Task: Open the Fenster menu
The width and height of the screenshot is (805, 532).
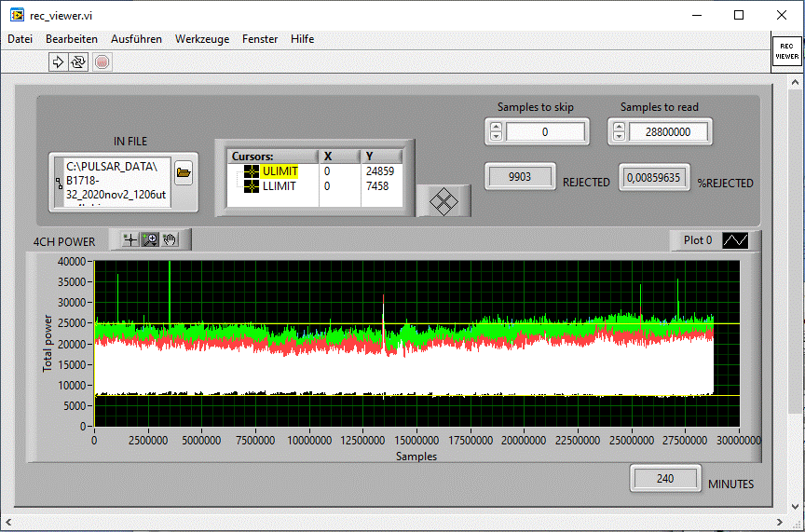Action: (260, 39)
